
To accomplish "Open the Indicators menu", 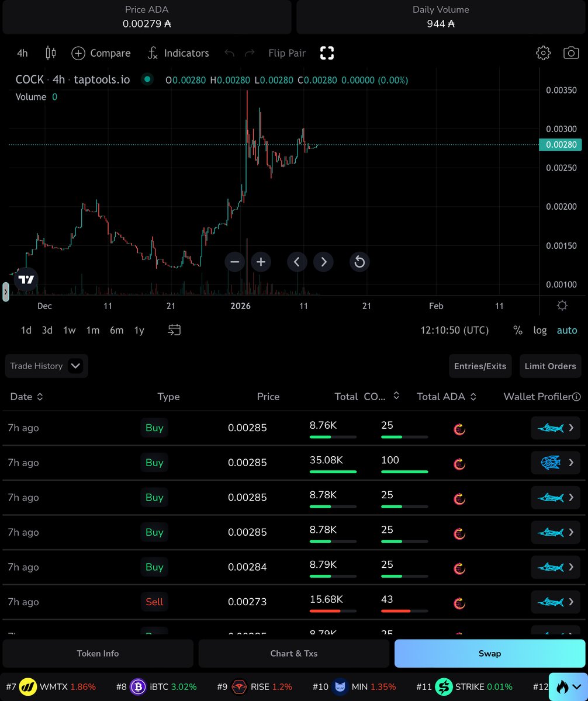I will [178, 53].
